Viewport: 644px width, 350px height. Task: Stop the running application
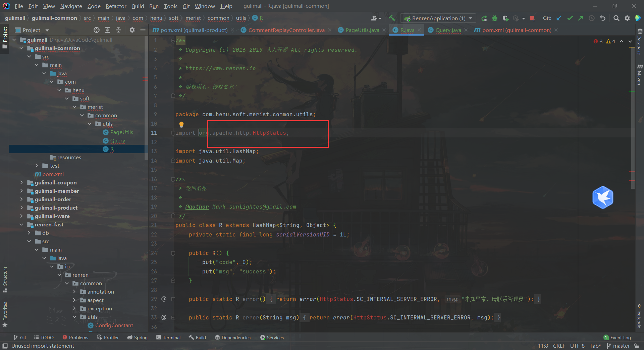[532, 18]
